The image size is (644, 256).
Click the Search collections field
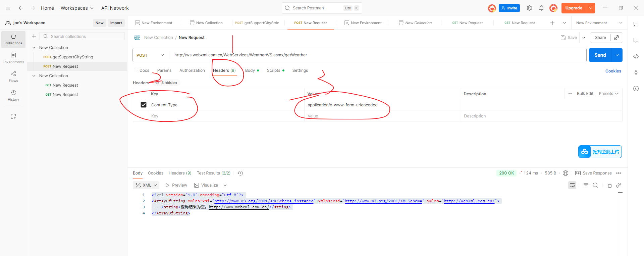click(x=82, y=36)
